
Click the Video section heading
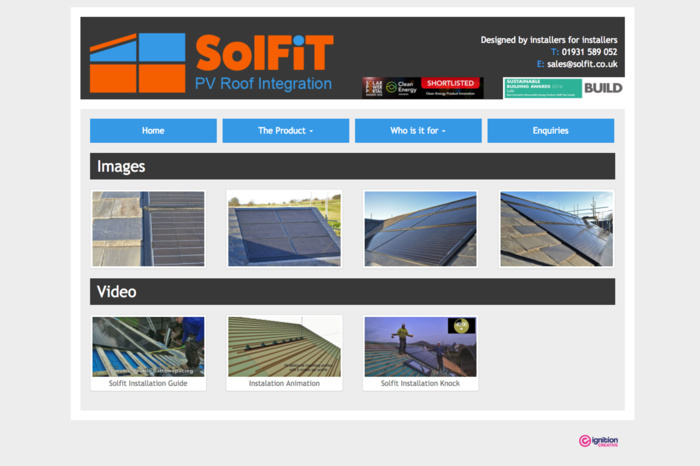(x=117, y=292)
